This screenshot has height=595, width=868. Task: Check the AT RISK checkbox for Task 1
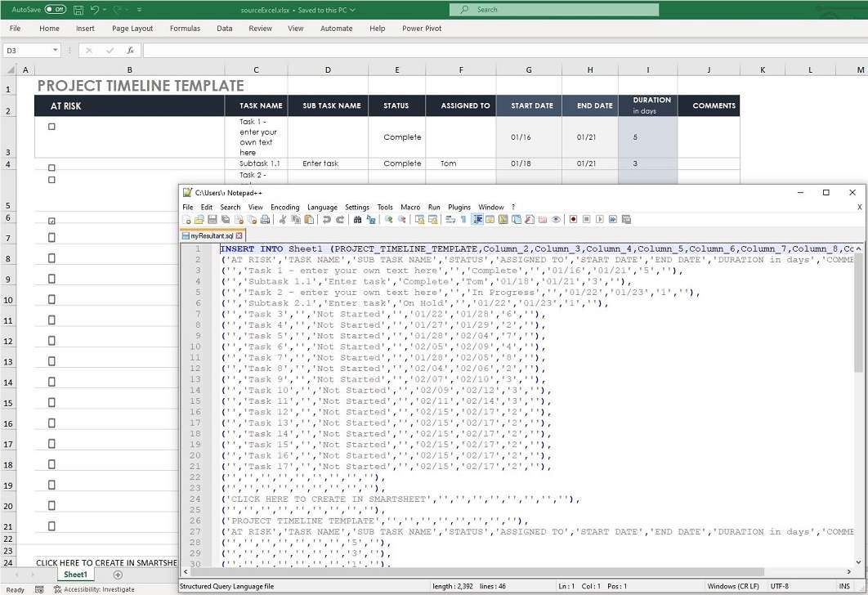(51, 127)
